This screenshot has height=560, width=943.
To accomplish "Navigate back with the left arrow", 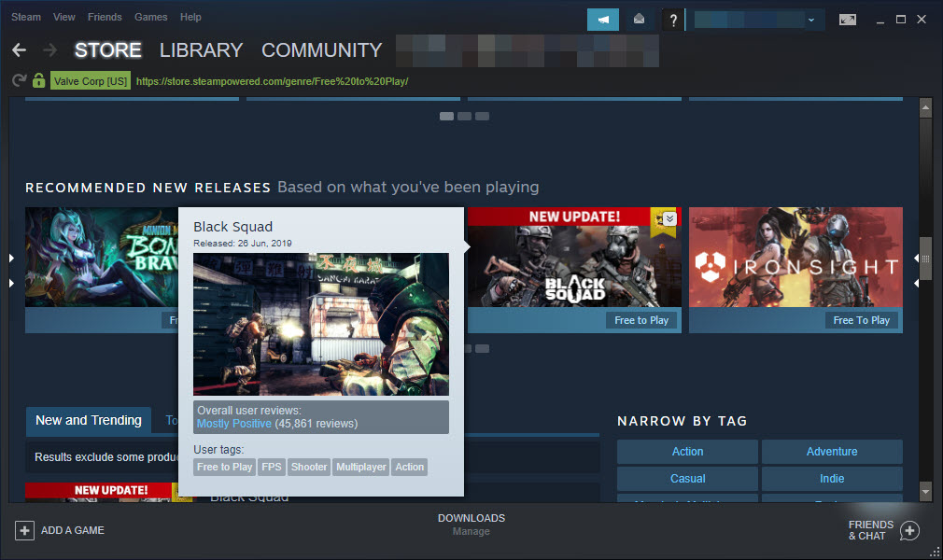I will 19,50.
